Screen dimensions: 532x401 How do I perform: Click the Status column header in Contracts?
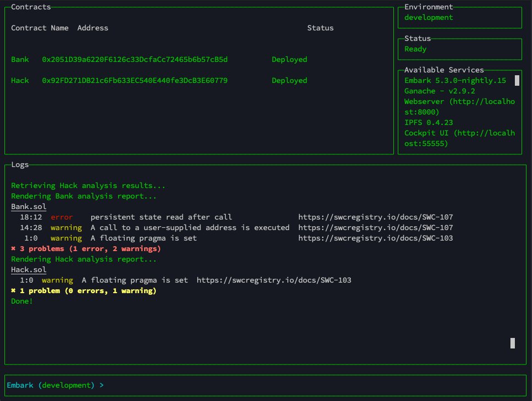320,28
